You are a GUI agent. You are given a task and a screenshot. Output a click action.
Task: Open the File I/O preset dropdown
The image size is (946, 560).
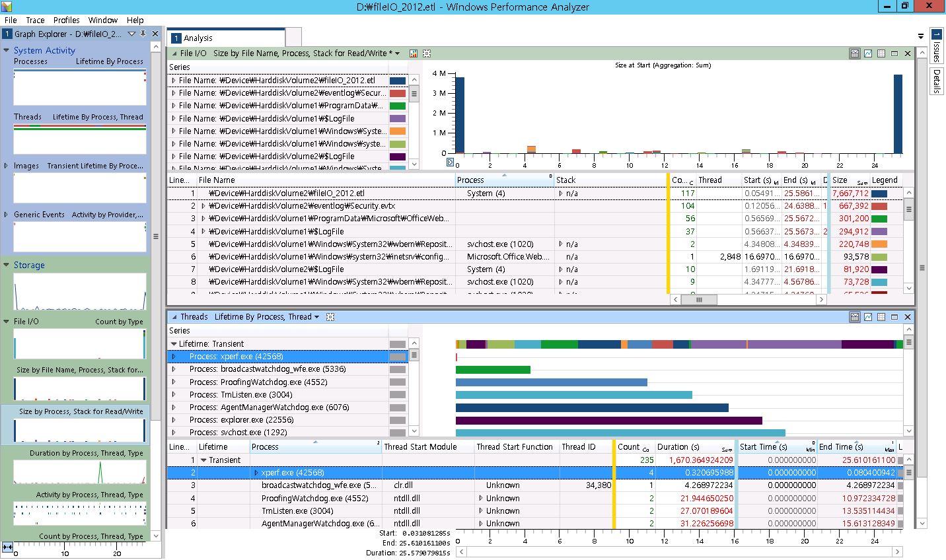396,53
